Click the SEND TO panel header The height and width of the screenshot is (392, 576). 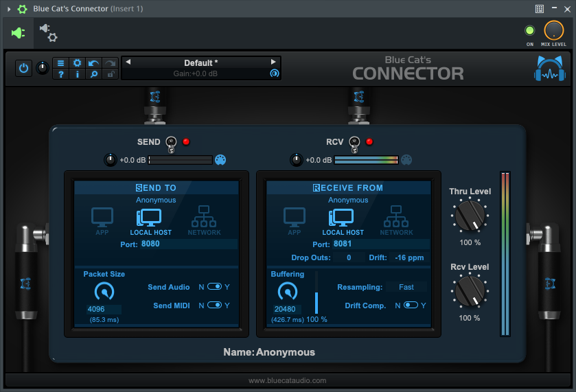[156, 187]
